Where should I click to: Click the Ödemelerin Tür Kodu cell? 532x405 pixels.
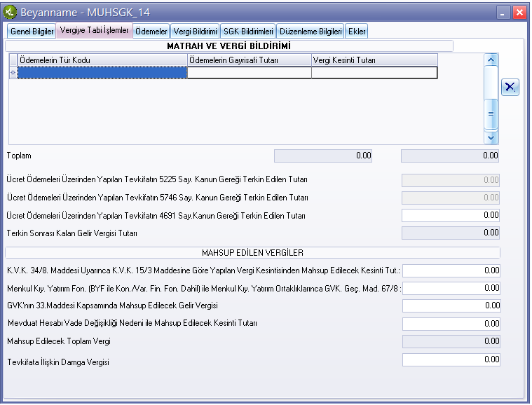(x=102, y=72)
